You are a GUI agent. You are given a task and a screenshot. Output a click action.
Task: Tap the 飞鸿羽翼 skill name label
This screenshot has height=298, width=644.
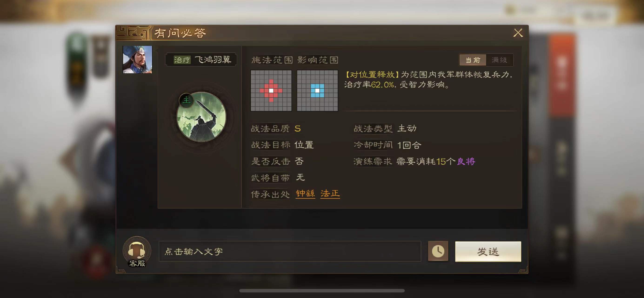(213, 60)
